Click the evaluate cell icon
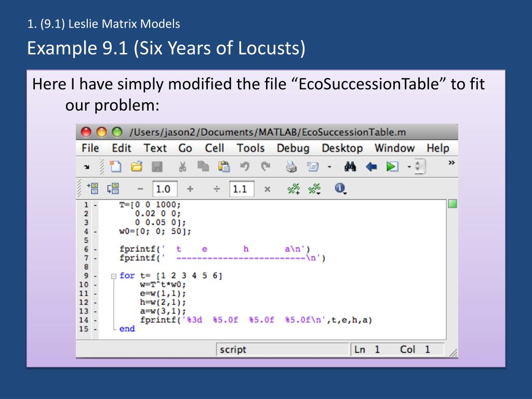 [92, 188]
